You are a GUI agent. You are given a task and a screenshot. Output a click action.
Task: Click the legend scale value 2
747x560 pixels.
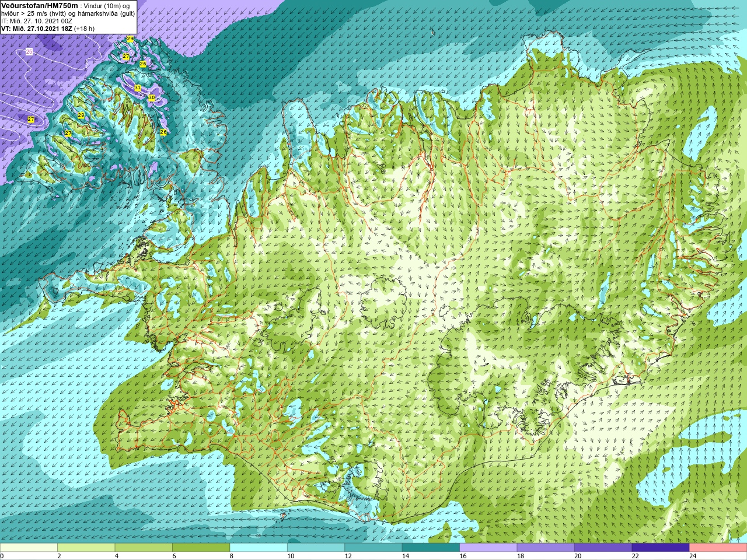point(59,556)
